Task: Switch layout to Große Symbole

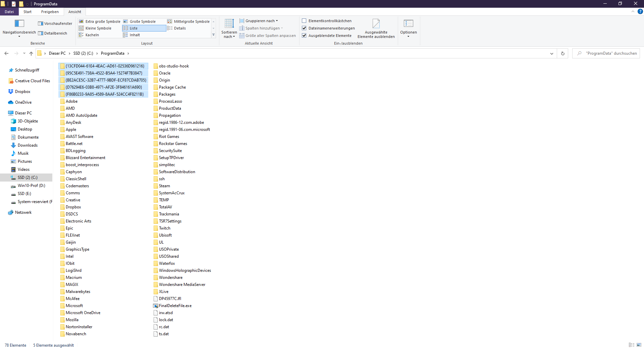Action: coord(140,21)
